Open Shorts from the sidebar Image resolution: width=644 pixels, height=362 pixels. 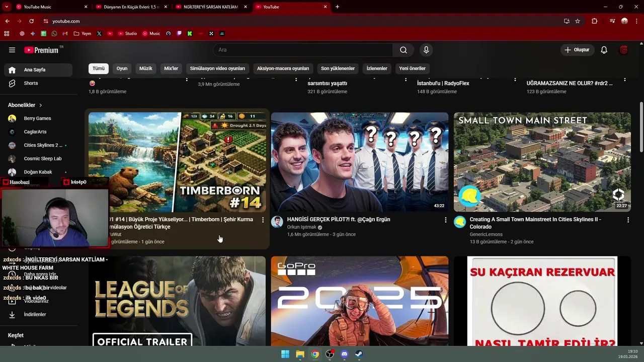point(38,83)
